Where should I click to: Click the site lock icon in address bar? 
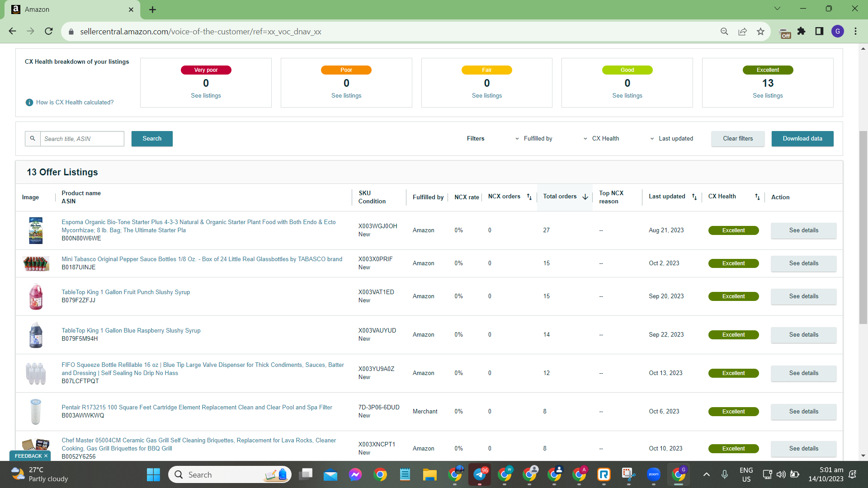click(71, 32)
